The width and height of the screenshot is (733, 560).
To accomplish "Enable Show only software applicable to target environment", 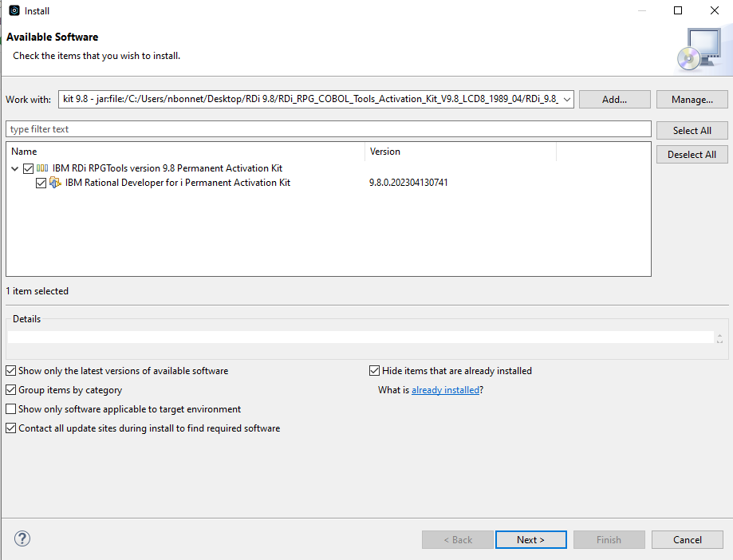I will point(10,409).
